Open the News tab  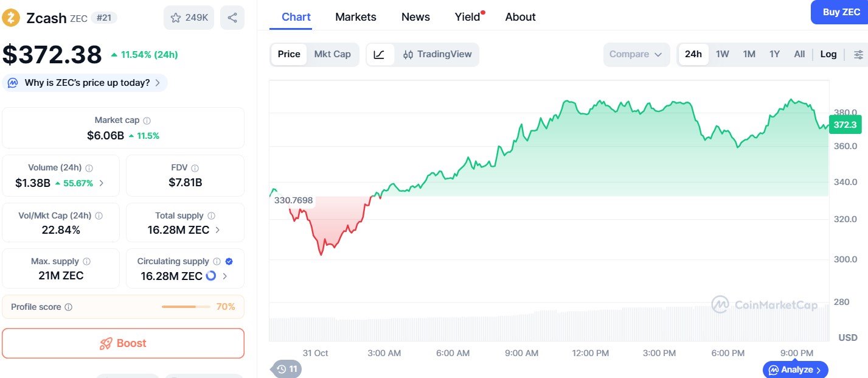tap(415, 17)
